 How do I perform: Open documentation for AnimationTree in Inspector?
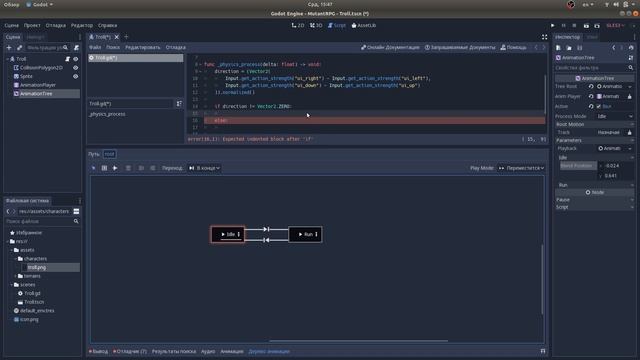point(631,58)
